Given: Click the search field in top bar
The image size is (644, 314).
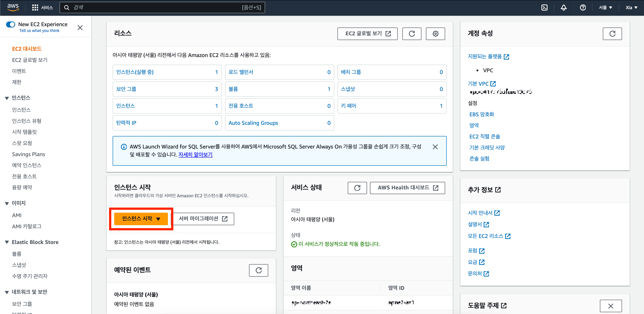Looking at the screenshot, I should pyautogui.click(x=162, y=7).
